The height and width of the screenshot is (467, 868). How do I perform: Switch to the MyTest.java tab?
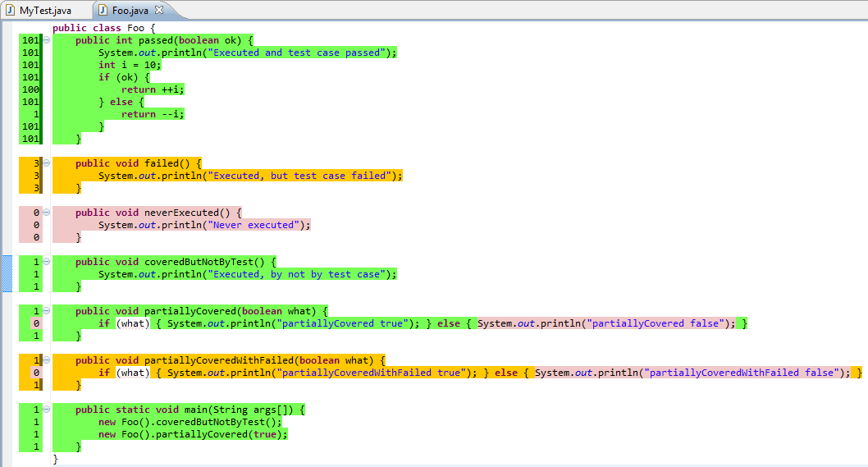coord(44,10)
